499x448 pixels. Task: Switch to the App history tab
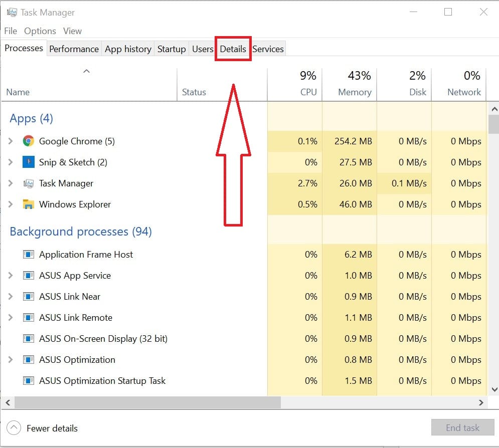coord(128,49)
